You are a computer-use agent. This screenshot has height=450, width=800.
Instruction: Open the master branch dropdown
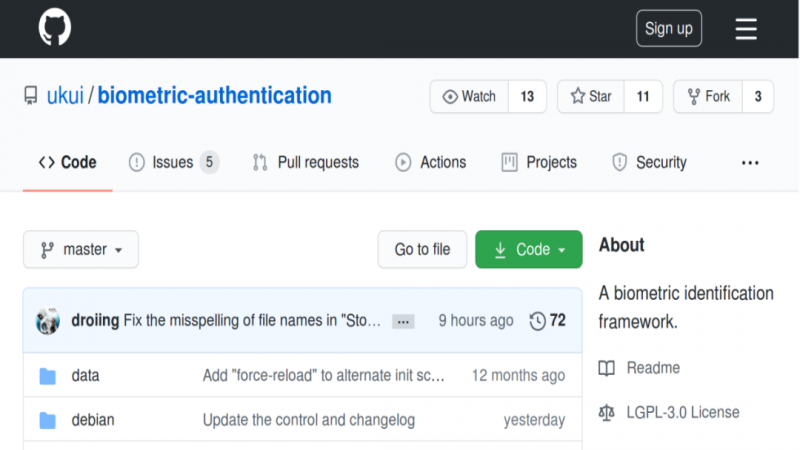pyautogui.click(x=81, y=250)
